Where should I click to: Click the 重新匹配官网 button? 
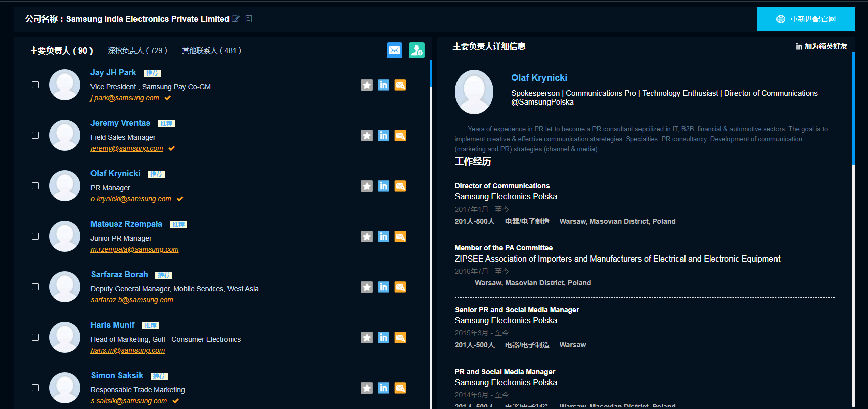[x=806, y=19]
